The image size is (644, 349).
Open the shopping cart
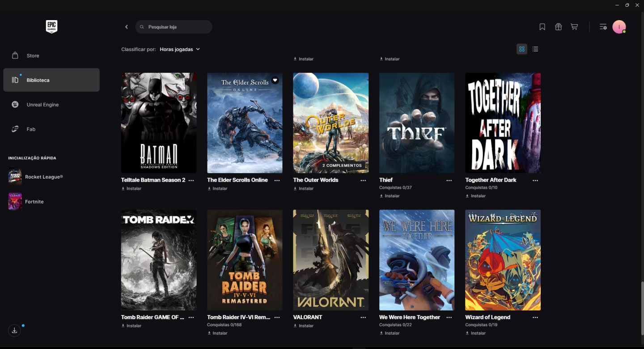point(574,27)
